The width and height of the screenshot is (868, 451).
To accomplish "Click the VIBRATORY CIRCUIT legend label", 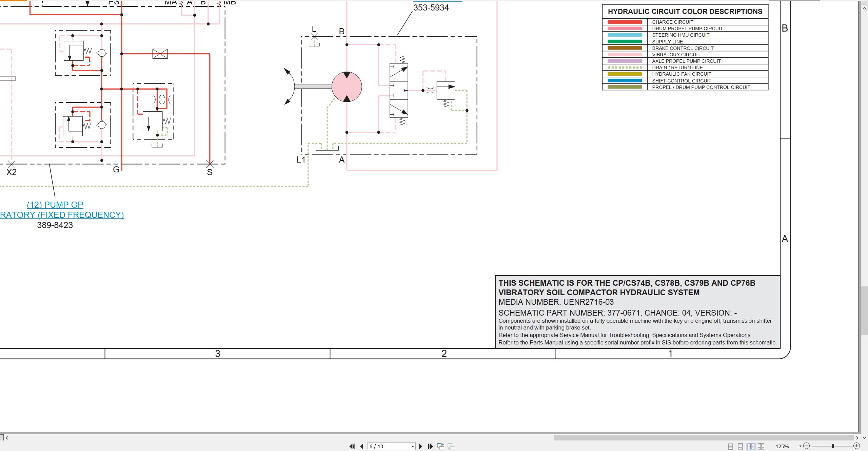I will point(676,55).
